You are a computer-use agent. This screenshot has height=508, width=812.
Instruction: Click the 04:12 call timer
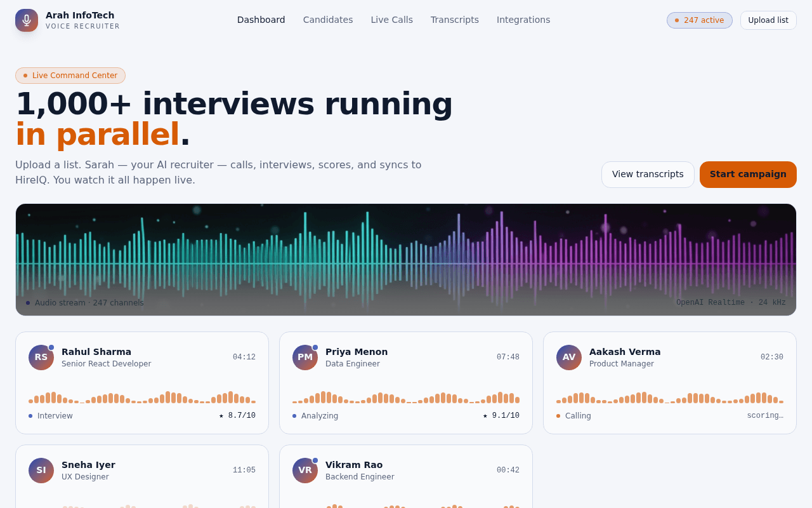click(244, 357)
